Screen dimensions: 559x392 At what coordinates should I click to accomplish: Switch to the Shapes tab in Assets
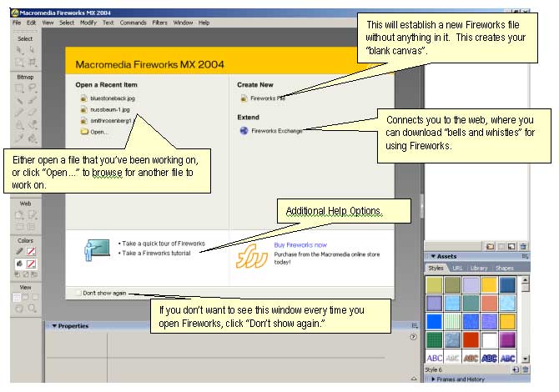[505, 268]
